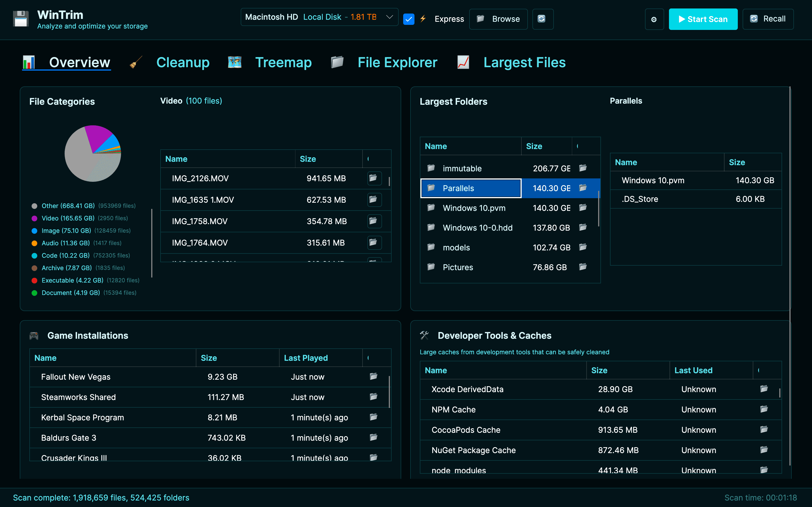Click the WinTrim floppy disk logo
812x507 pixels.
click(x=20, y=19)
